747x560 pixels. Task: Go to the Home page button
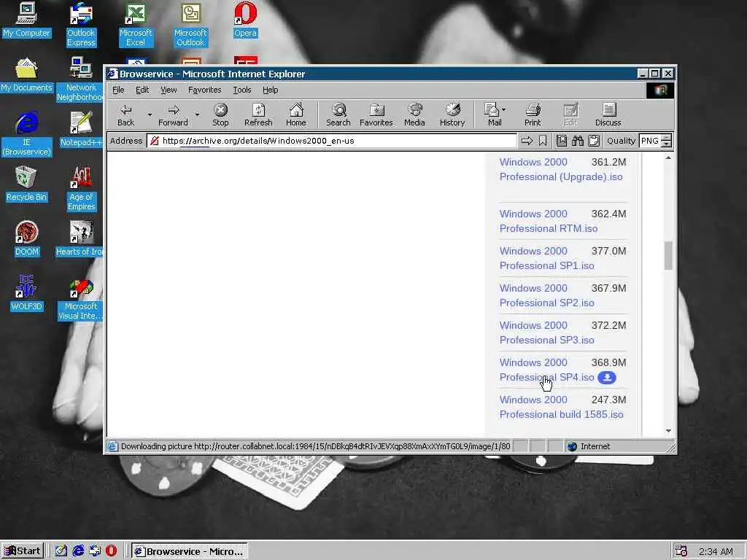(x=296, y=114)
